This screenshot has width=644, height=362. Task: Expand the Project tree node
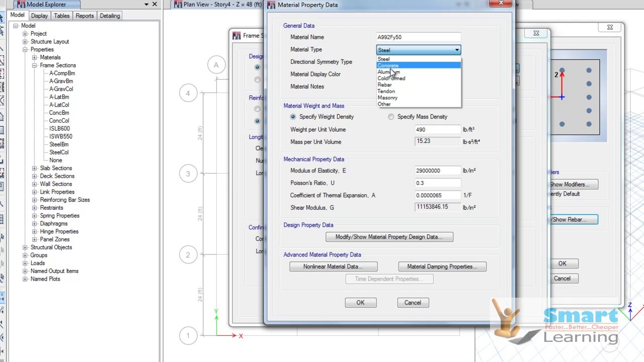tap(25, 34)
